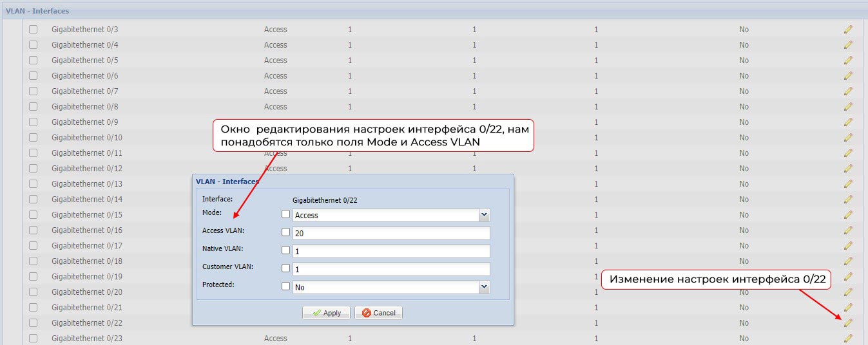Enable the Mode field checkbox in dialog
Viewport: 868px width, 345px height.
click(286, 214)
